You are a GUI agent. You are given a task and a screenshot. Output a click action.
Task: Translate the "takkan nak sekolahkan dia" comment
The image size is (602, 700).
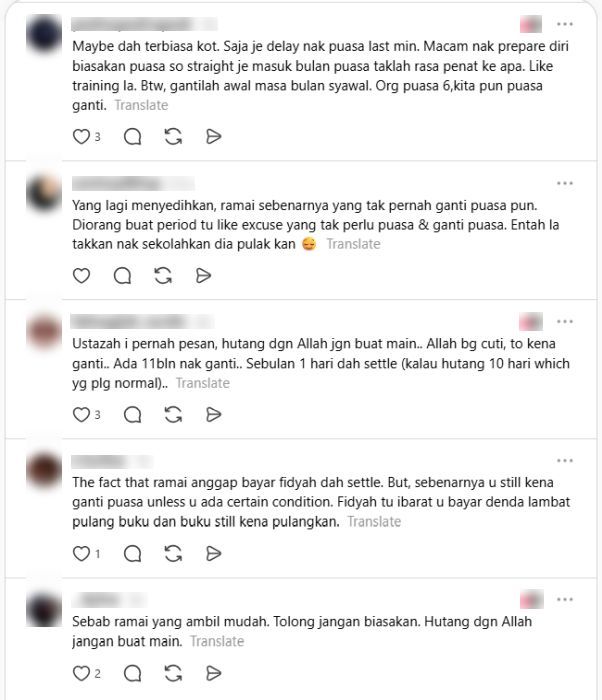(353, 244)
